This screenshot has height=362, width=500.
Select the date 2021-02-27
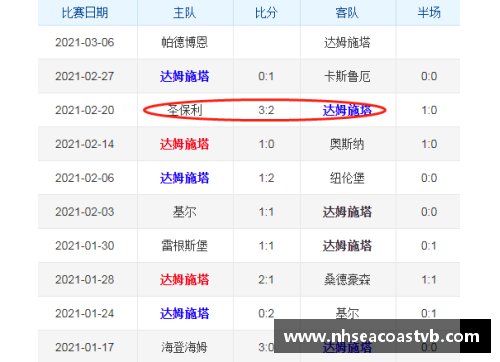point(85,76)
